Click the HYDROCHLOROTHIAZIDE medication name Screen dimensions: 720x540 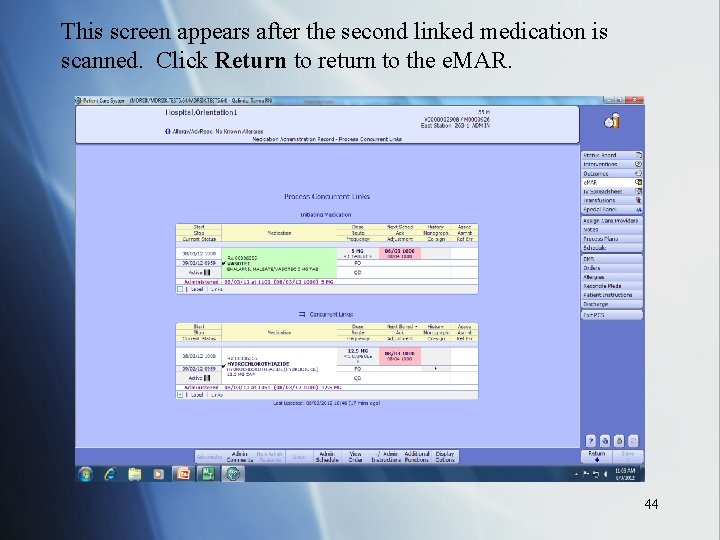pyautogui.click(x=258, y=364)
